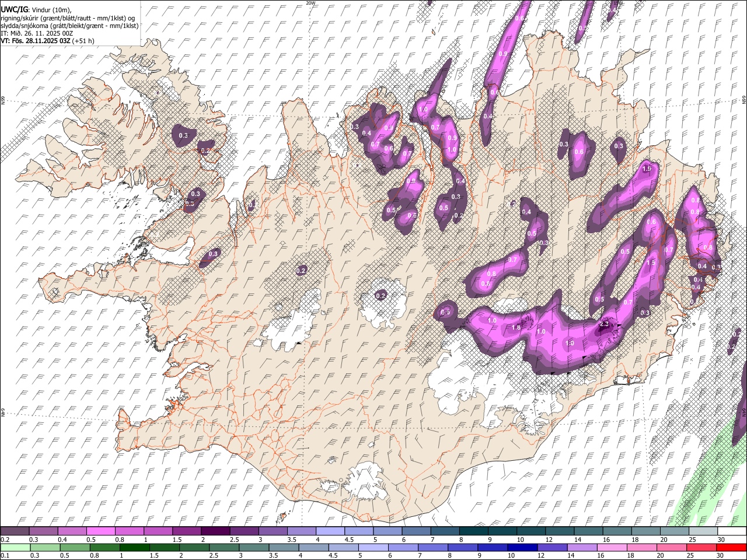This screenshot has width=747, height=560.
Task: Click the white snow swatch starting at 30
Action: pos(732,531)
